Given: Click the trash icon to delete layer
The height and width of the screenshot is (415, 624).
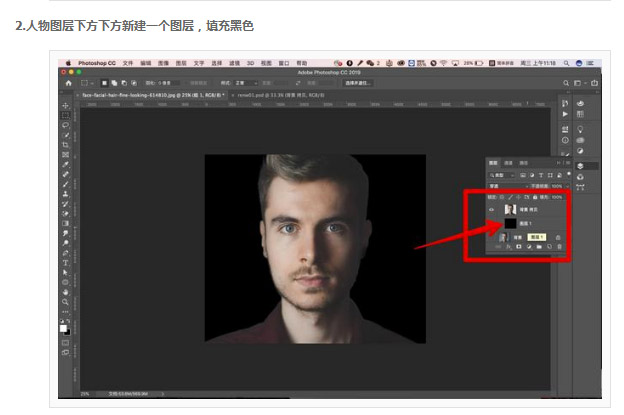Looking at the screenshot, I should (559, 247).
